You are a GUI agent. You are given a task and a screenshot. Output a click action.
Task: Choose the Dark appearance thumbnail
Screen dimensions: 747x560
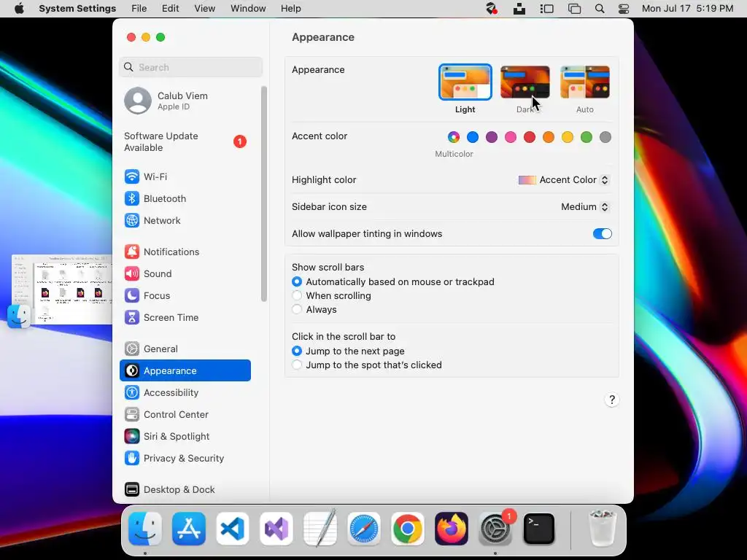click(x=525, y=82)
